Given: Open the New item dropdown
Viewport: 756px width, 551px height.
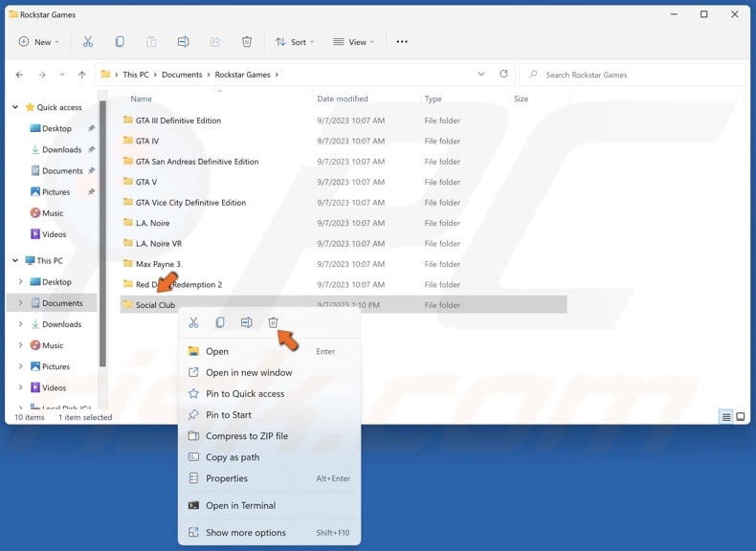Looking at the screenshot, I should pos(38,42).
